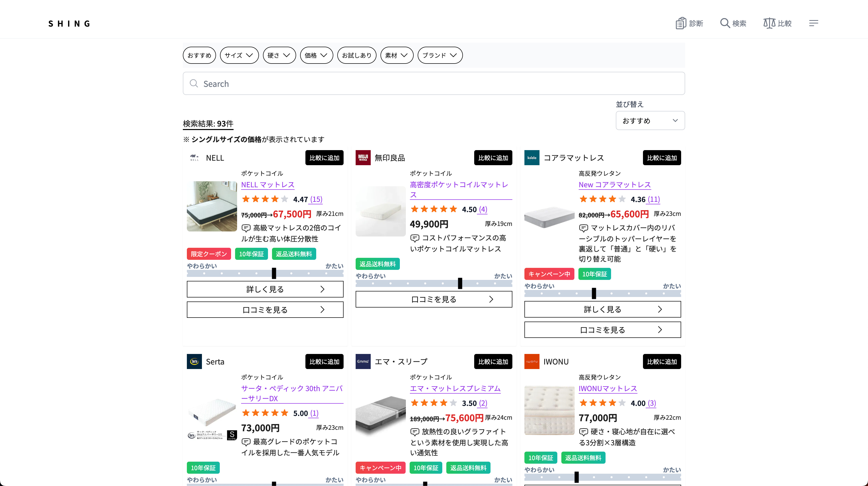Screen dimensions: 868x486
Task: Open the IWONUマットレス product link
Action: [x=608, y=388]
